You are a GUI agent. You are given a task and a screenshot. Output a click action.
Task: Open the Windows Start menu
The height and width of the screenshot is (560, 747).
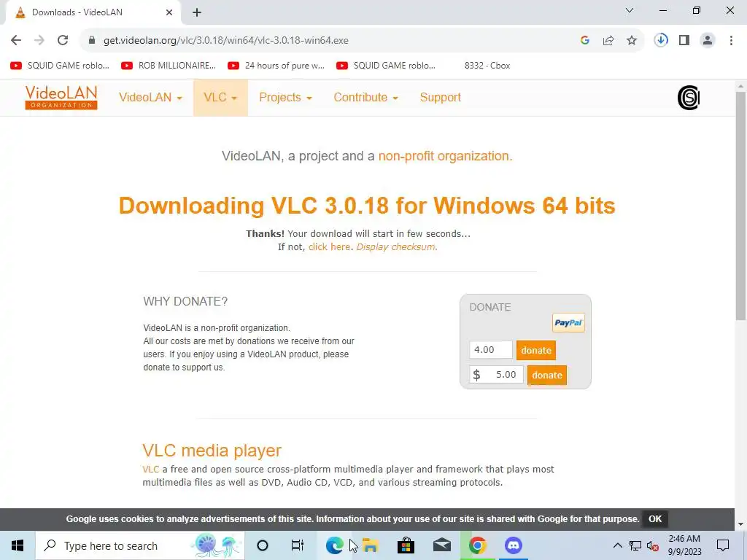click(18, 545)
